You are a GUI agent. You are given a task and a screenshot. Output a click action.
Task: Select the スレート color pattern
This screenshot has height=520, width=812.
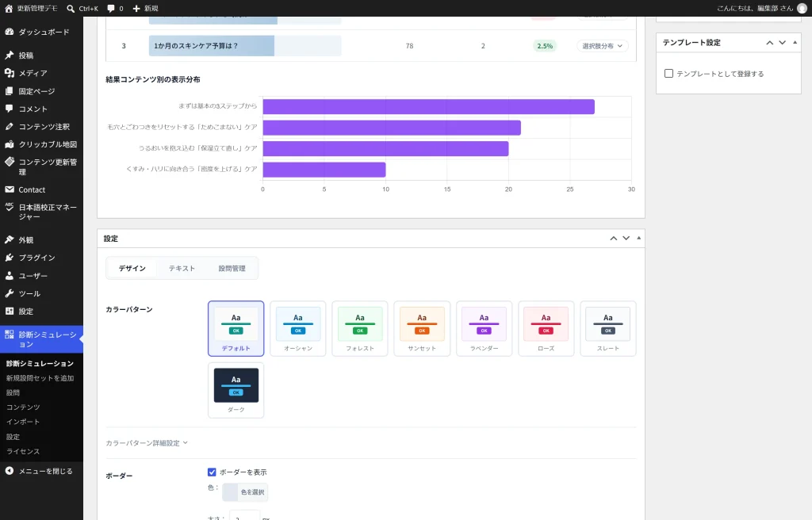(608, 328)
